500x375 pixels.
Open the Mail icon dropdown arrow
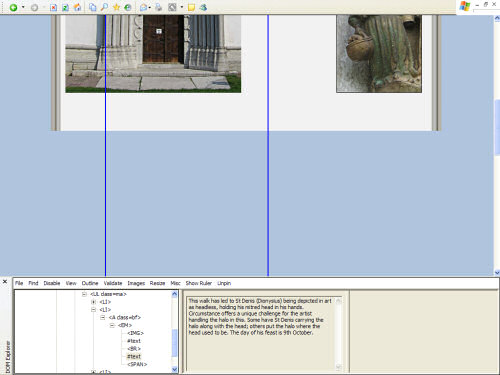click(x=150, y=7)
